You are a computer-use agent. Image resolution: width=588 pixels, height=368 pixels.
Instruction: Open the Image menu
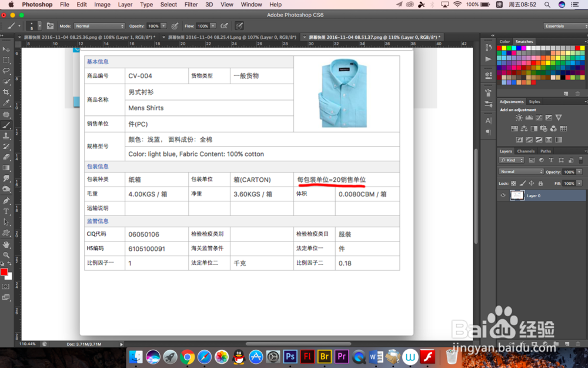click(x=102, y=5)
